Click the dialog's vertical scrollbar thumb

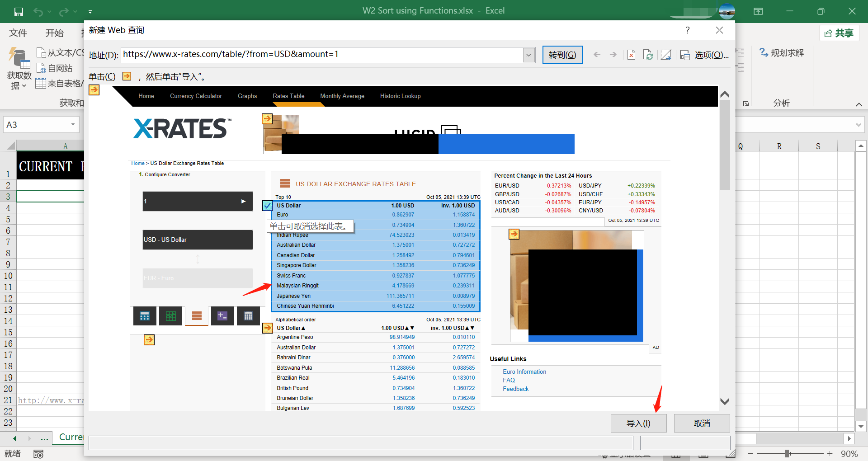pos(725,145)
